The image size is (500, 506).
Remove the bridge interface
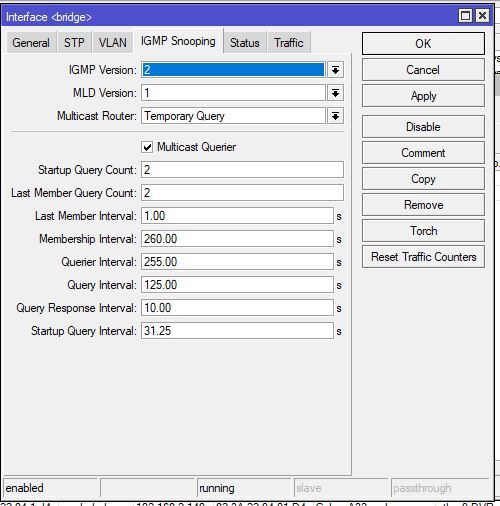tap(423, 205)
